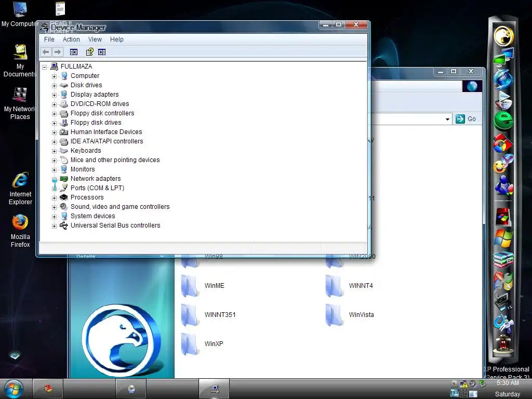The width and height of the screenshot is (532, 399).
Task: Open the Help menu
Action: [x=117, y=39]
